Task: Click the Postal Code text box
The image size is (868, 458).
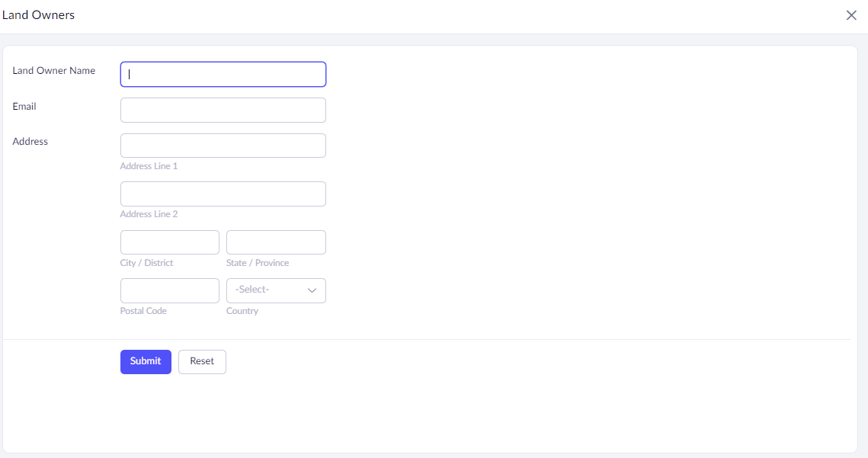Action: coord(170,290)
